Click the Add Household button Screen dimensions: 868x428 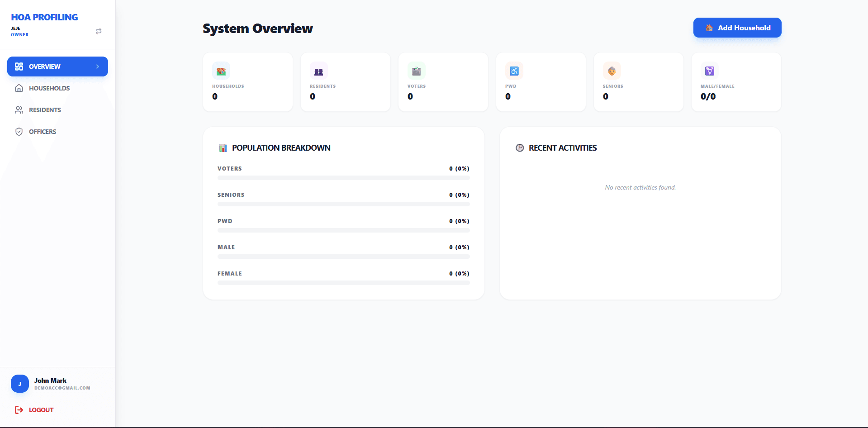[737, 28]
